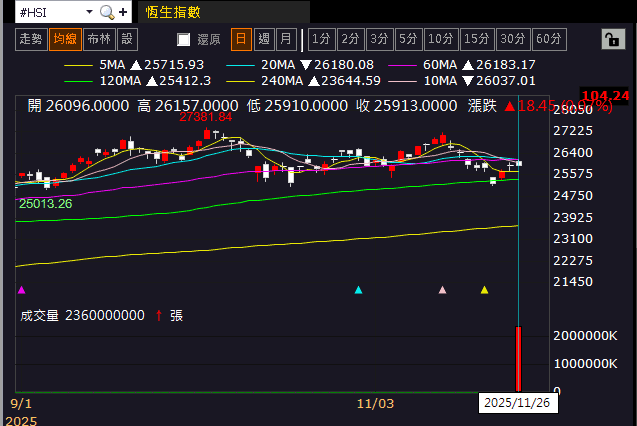Click the plus add-symbol icon
This screenshot has height=426, width=637.
pyautogui.click(x=123, y=13)
